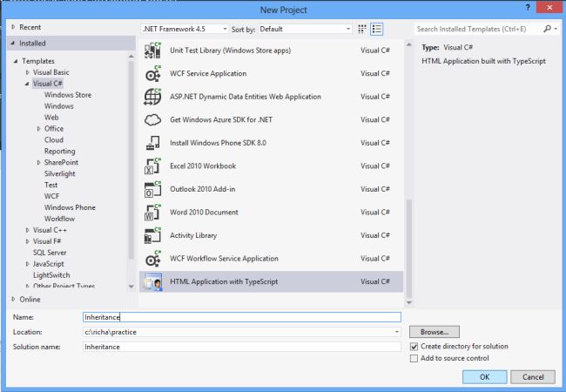Screen dimensions: 566x392
Task: Select Activity Library template text
Action: coord(193,235)
